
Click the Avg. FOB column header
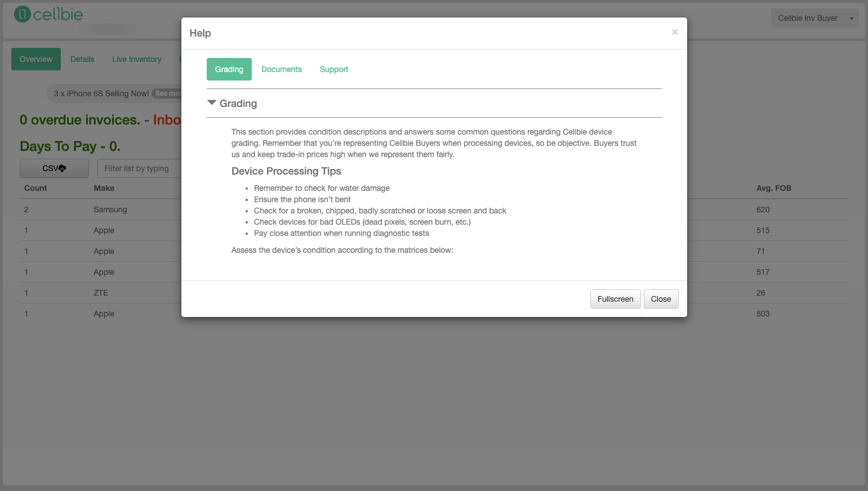(774, 188)
